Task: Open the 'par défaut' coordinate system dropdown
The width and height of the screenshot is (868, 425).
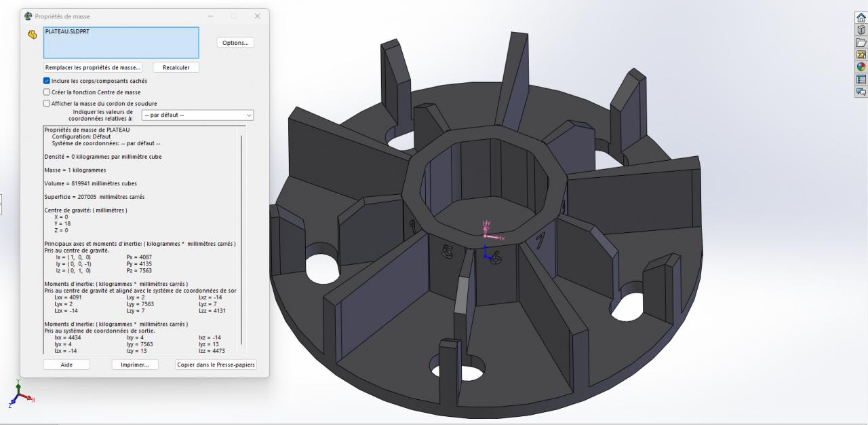Action: coord(197,115)
